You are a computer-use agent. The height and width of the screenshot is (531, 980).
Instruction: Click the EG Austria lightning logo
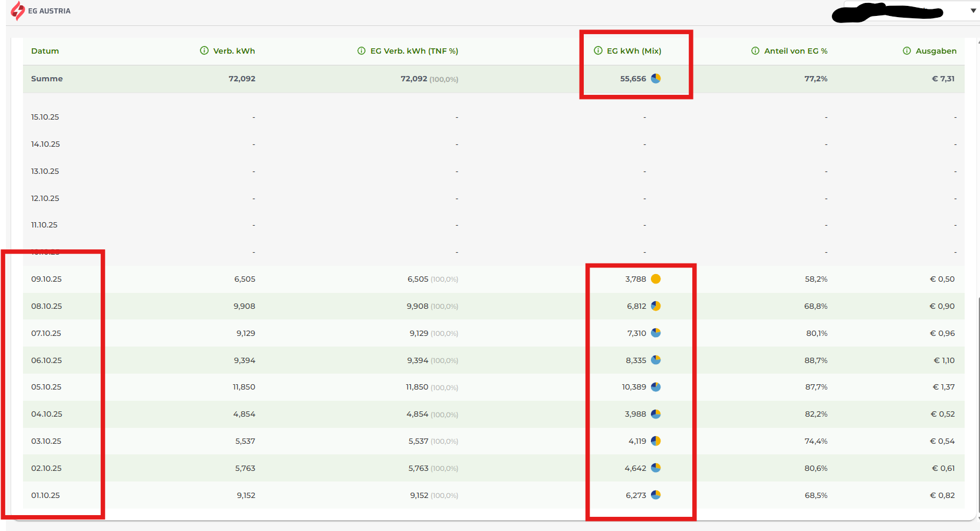(18, 11)
